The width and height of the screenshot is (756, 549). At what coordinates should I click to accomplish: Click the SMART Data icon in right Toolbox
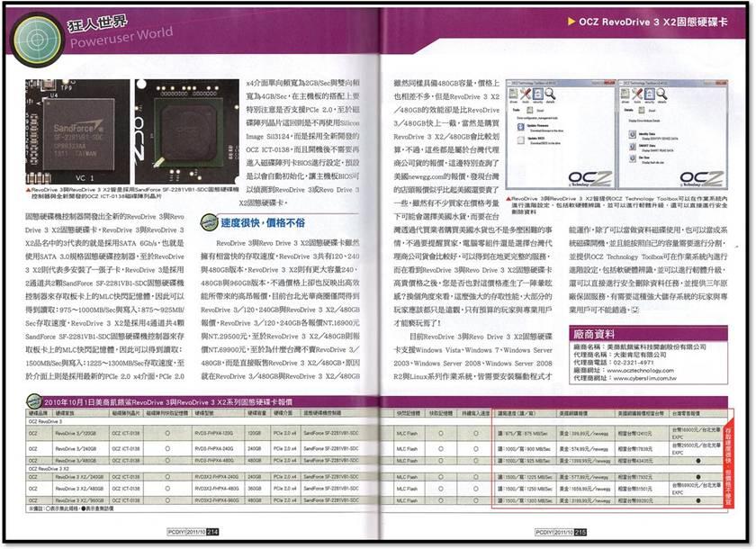click(632, 147)
